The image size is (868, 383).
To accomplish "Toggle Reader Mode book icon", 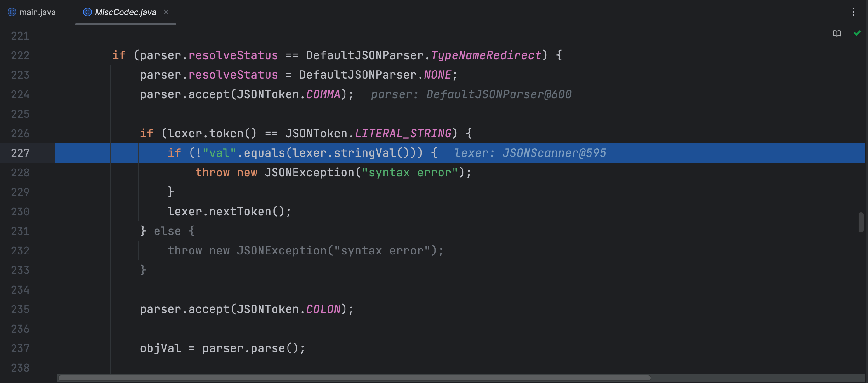I will [837, 33].
